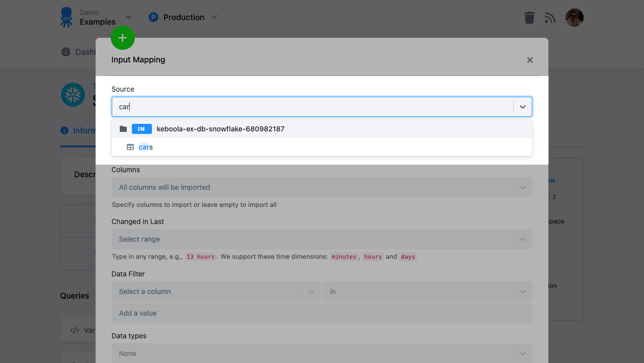Open the Source dropdown chevron
The image size is (644, 363).
522,107
